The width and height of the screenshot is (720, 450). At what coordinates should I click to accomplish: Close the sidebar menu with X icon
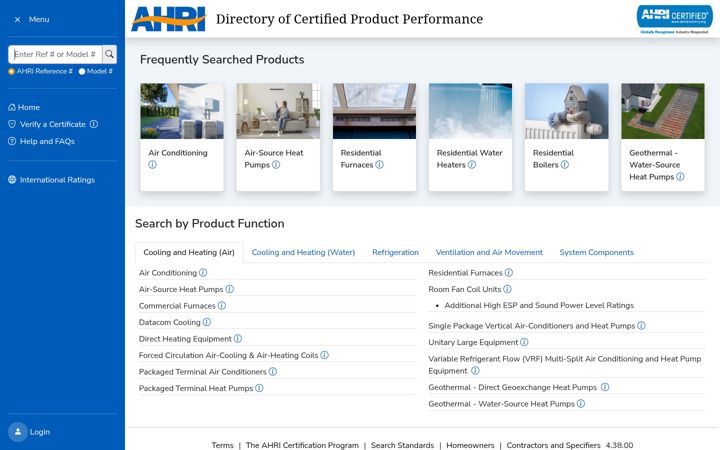(17, 20)
